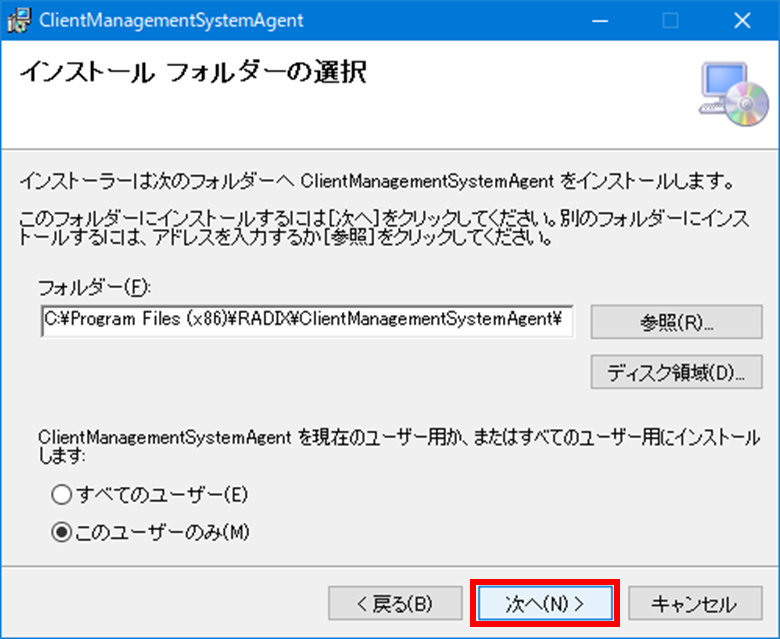Click the computer and disc setup image

click(734, 94)
